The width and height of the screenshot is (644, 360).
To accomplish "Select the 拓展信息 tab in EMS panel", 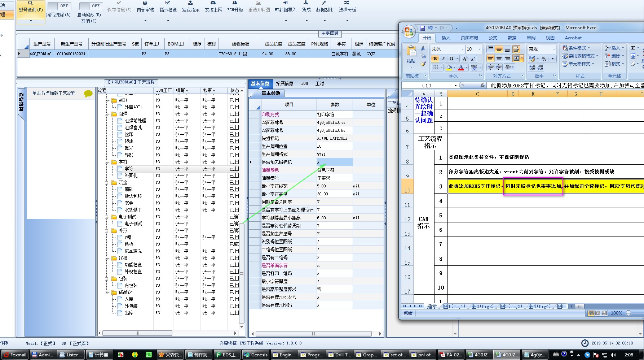I will click(x=284, y=83).
